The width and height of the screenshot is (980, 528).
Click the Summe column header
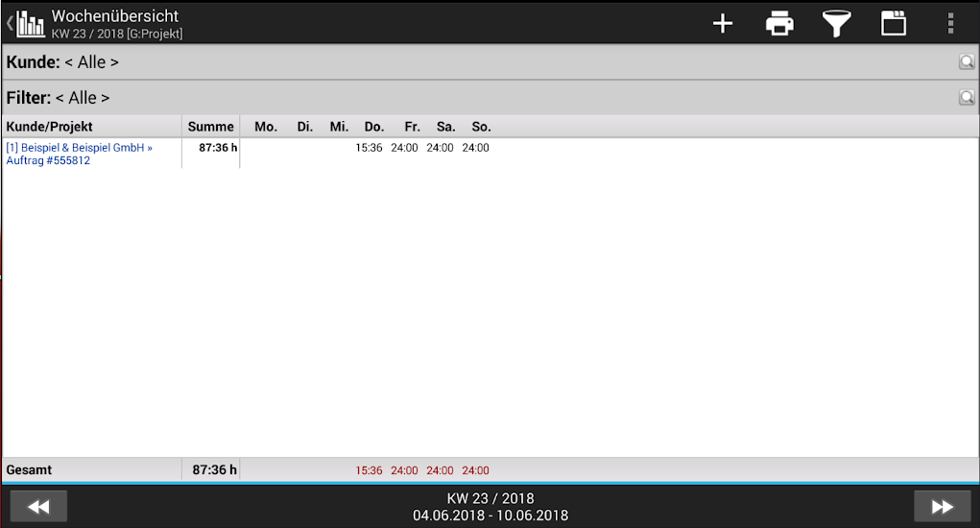[210, 127]
